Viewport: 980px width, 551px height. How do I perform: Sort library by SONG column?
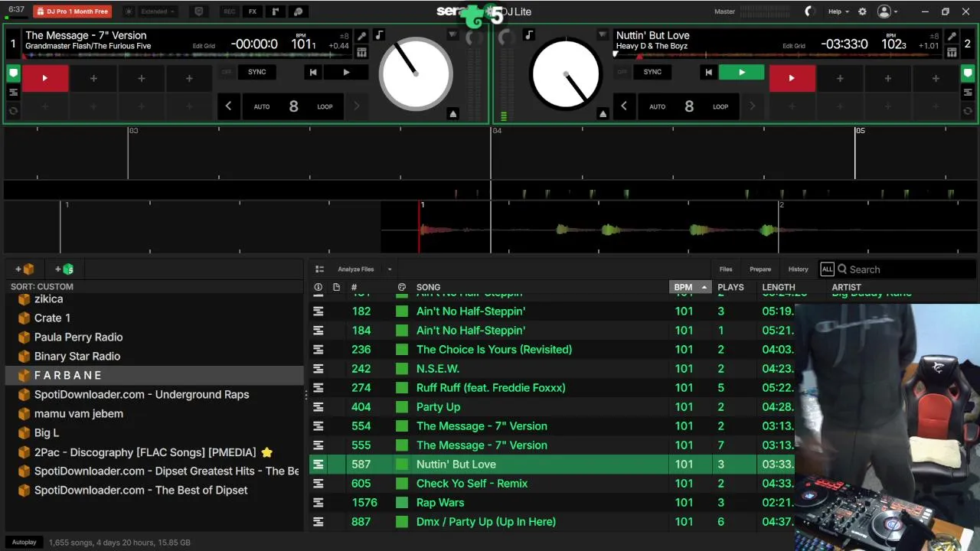point(428,287)
